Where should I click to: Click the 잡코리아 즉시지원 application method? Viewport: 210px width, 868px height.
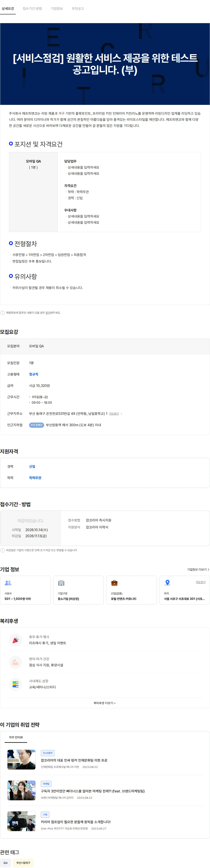(x=98, y=520)
